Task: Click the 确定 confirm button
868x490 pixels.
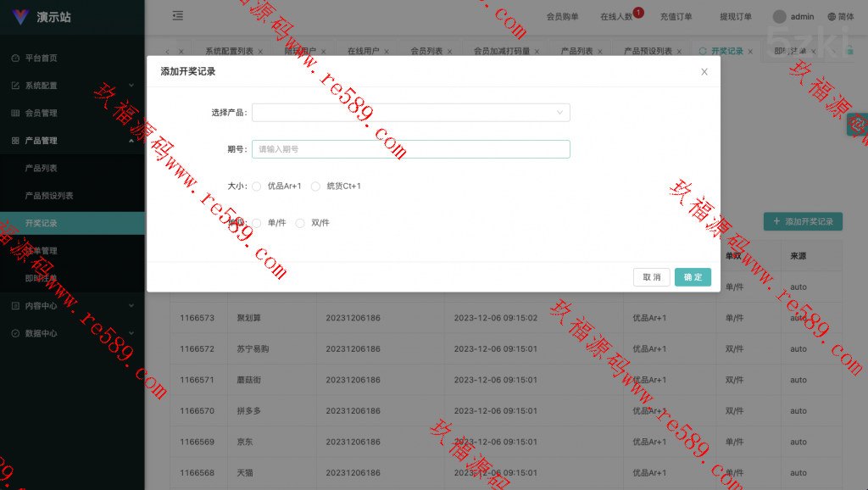Action: [x=693, y=277]
